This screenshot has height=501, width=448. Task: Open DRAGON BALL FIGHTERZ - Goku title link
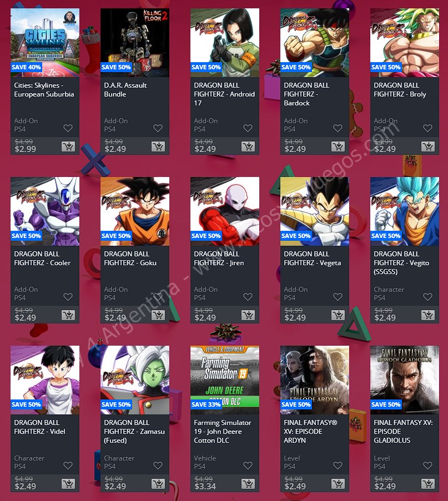point(130,258)
